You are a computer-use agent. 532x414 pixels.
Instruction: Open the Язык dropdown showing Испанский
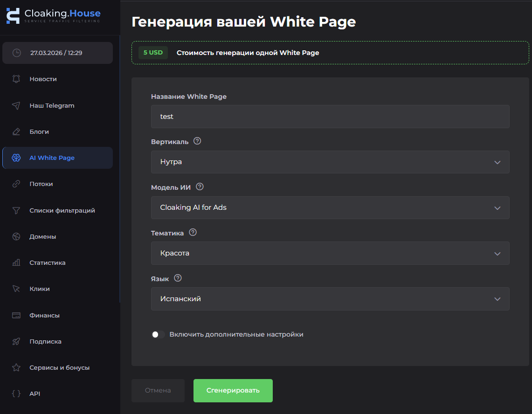tap(330, 299)
